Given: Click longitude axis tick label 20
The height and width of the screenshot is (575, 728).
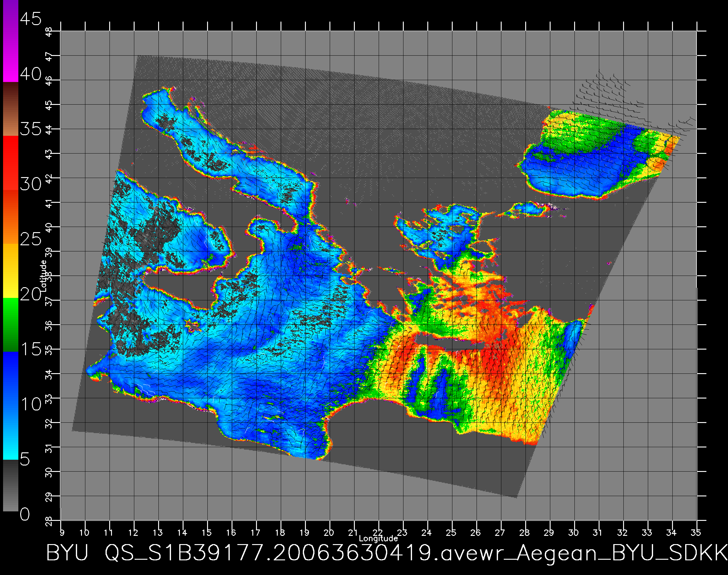Looking at the screenshot, I should coord(329,532).
